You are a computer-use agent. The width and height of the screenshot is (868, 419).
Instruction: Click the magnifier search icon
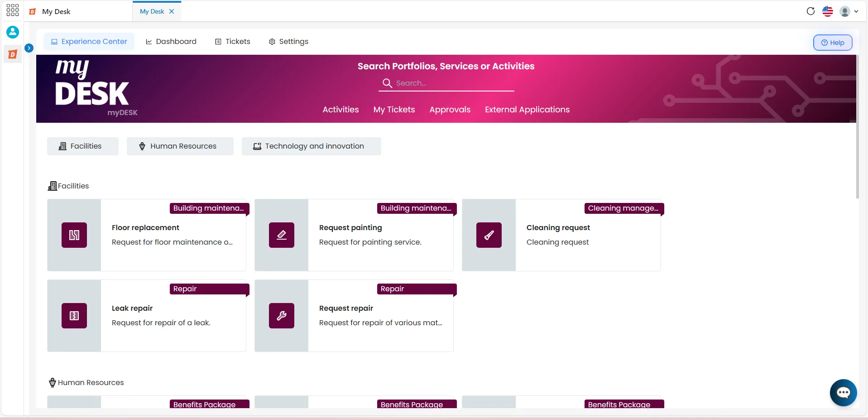tap(387, 83)
